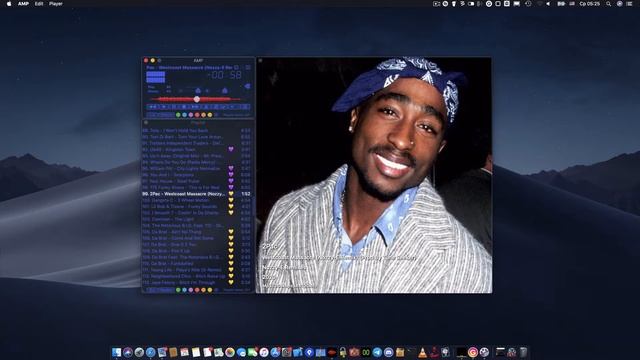Open Safari from the Dock
640x360 pixels.
151,352
